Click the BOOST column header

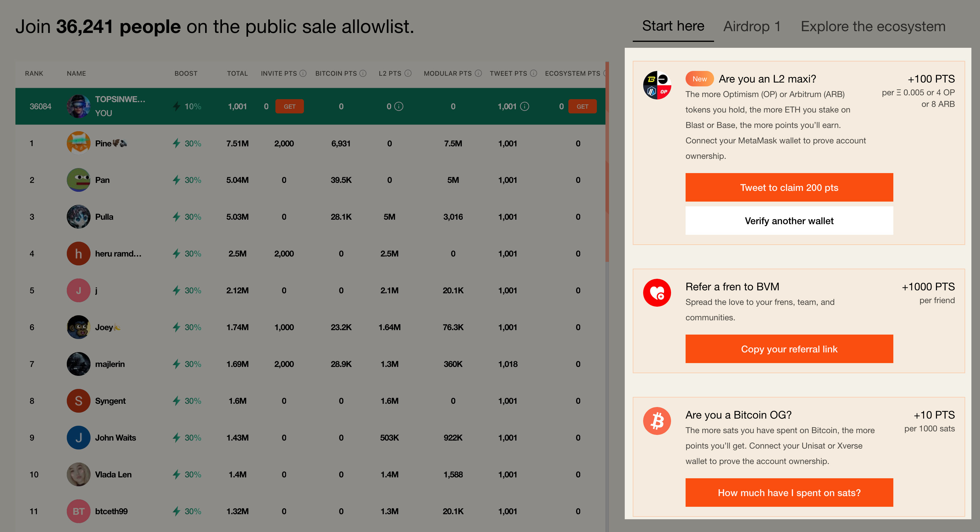pos(186,73)
